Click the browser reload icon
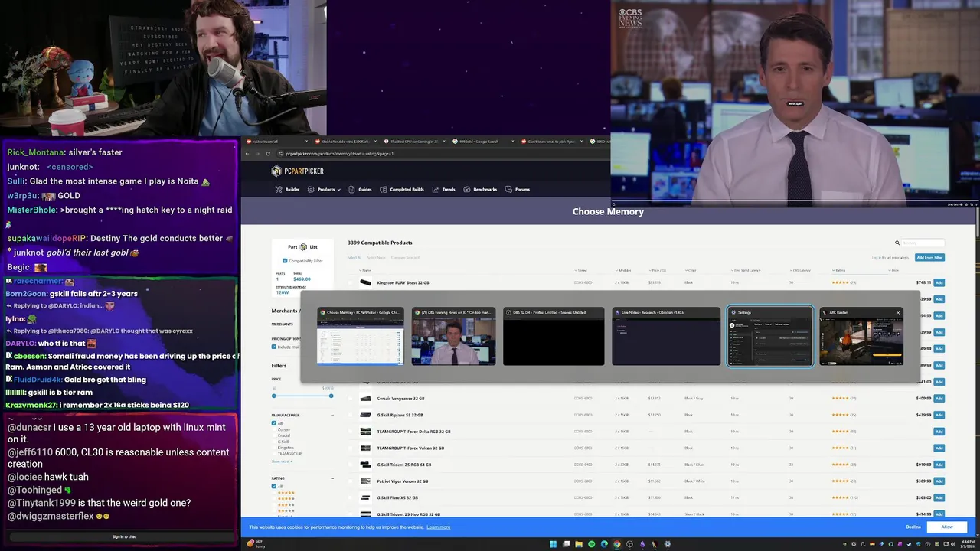Viewport: 980px width, 551px height. point(268,154)
